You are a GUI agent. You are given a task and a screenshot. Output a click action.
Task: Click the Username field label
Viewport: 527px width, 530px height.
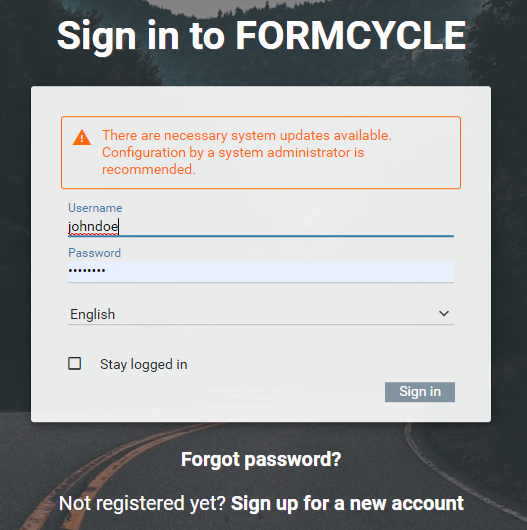95,208
